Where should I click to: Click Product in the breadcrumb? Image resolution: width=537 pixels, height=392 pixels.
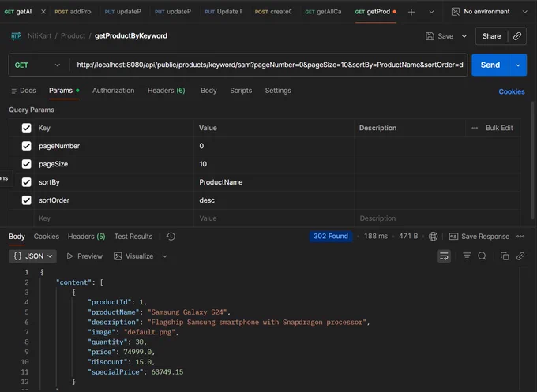point(73,36)
